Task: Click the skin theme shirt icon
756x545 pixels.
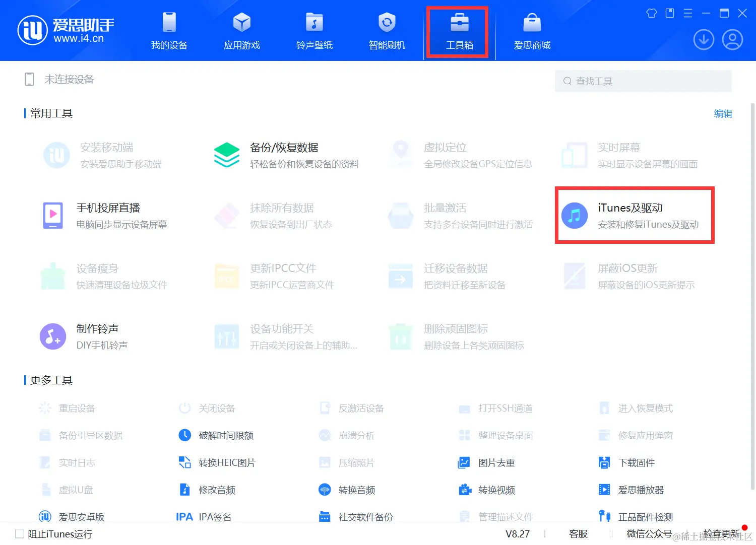Action: click(x=652, y=13)
